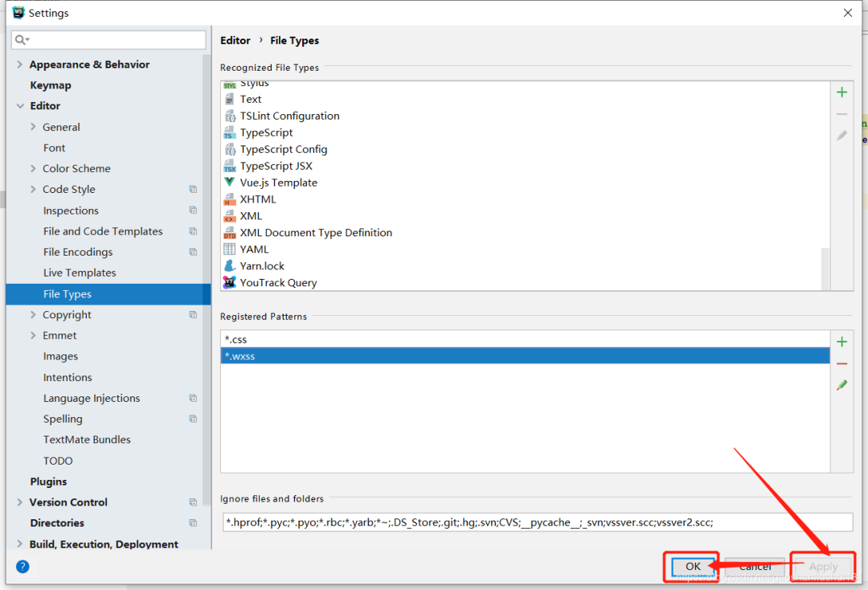868x590 pixels.
Task: Click the Spelling project-scope icon
Action: (193, 419)
